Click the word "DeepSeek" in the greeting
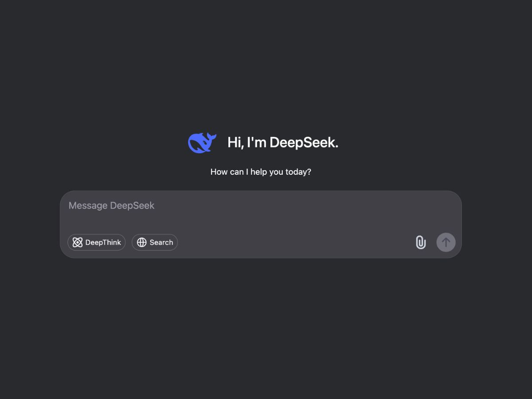This screenshot has height=399, width=532. pyautogui.click(x=304, y=142)
